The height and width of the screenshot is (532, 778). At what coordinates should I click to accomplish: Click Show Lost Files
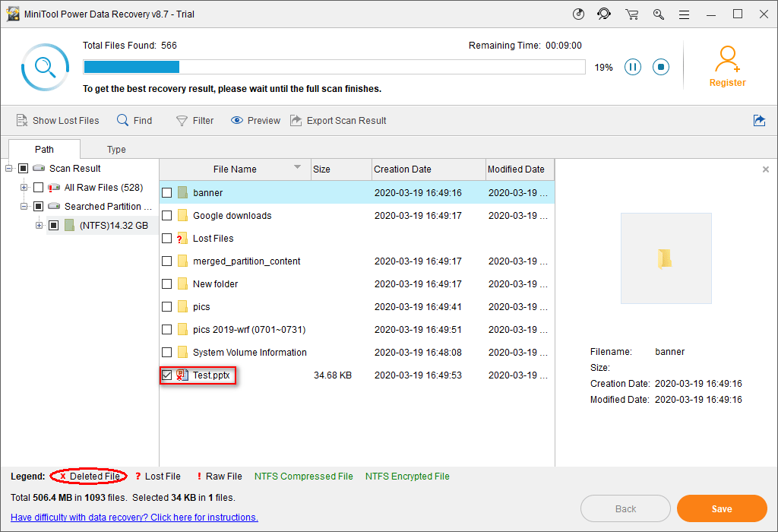58,121
